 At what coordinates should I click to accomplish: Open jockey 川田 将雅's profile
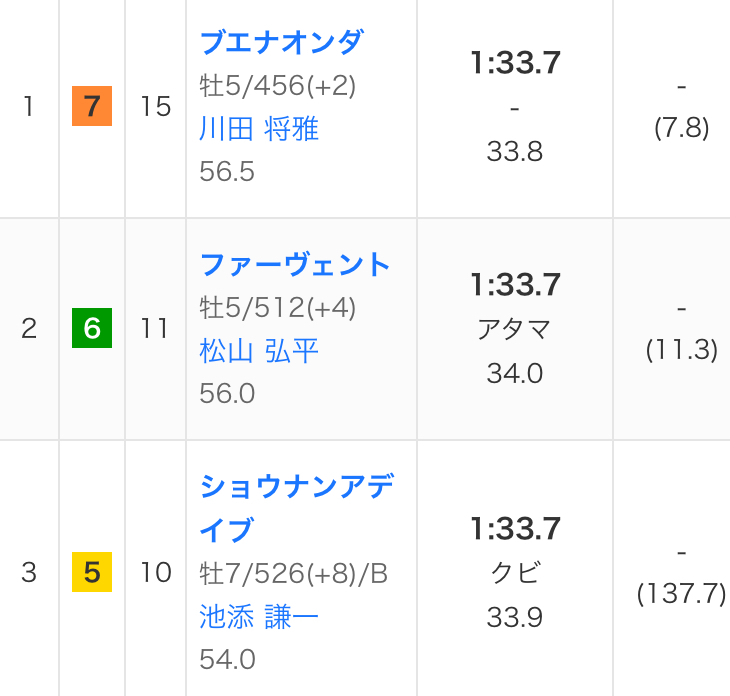click(259, 129)
